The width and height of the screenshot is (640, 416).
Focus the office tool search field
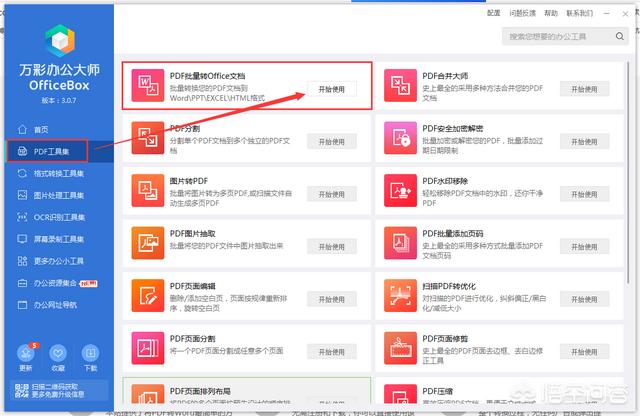click(x=565, y=36)
